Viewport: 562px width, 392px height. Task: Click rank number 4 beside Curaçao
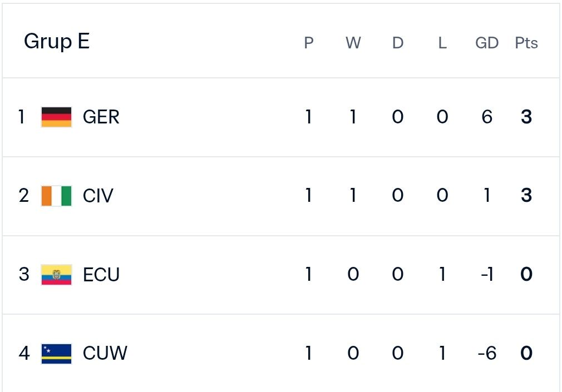(x=24, y=353)
